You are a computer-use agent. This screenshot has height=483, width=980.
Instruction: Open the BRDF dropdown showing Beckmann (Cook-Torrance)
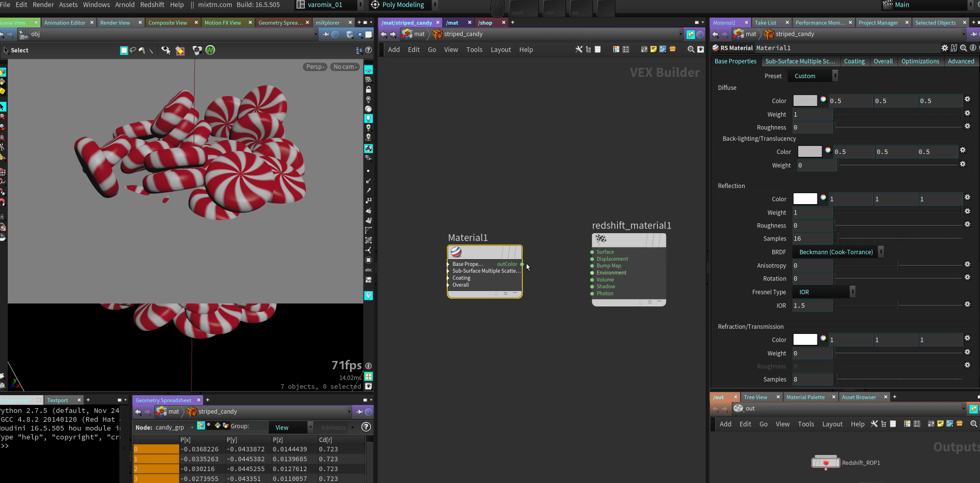click(x=837, y=252)
